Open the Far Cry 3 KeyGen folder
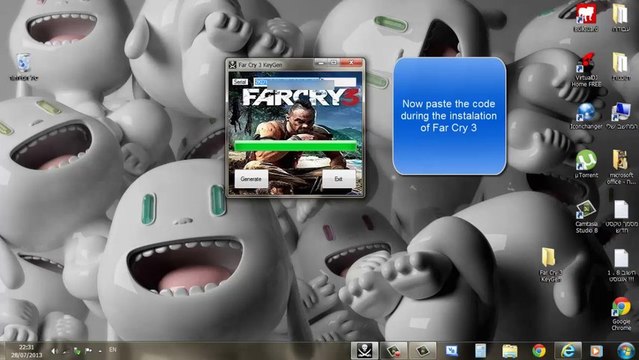The width and height of the screenshot is (639, 360). pos(550,265)
